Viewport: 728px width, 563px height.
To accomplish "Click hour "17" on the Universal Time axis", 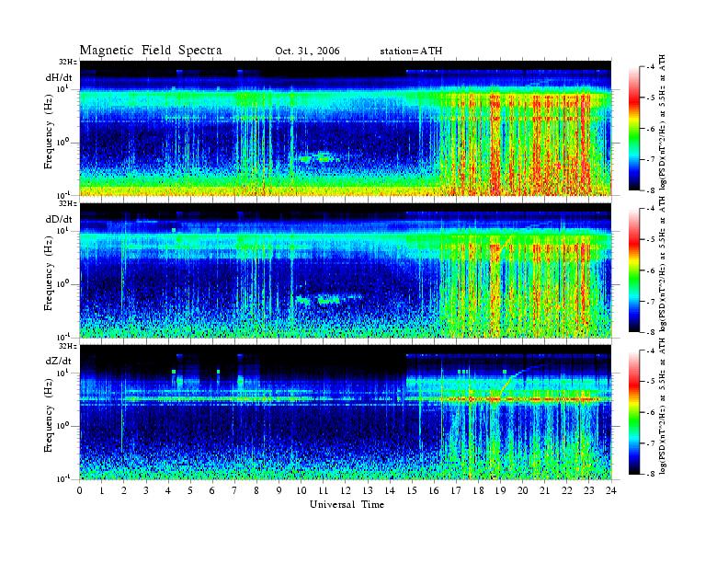I will pos(456,490).
